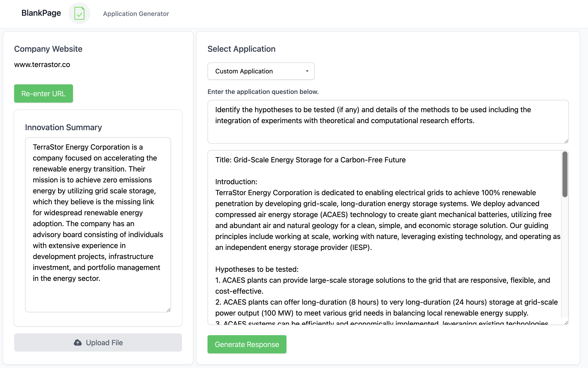Click the cloud upload icon
588x368 pixels.
point(78,342)
